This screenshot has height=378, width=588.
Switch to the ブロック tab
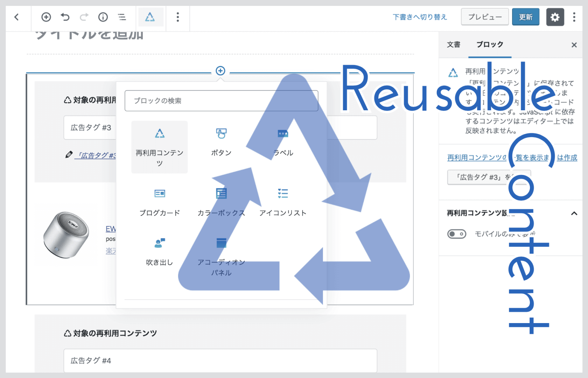[490, 44]
